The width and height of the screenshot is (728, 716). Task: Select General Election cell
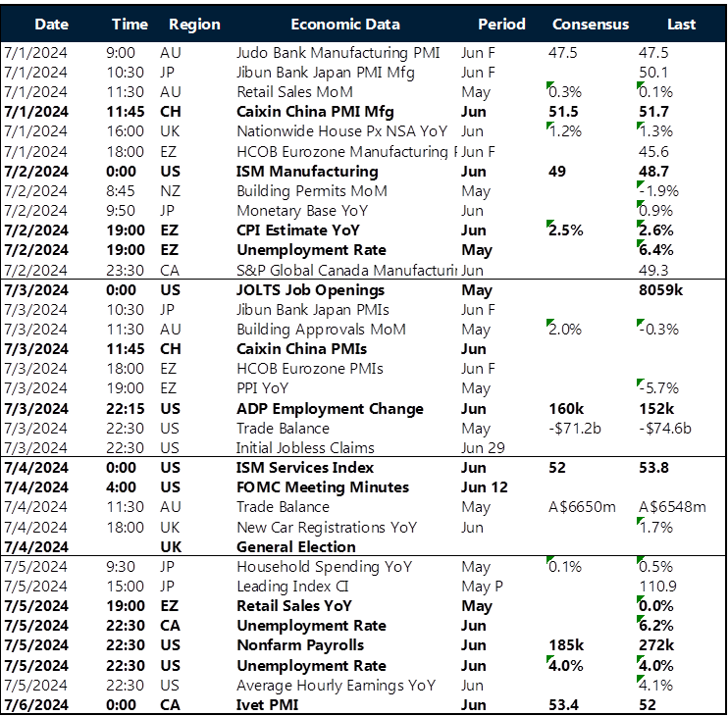pos(296,547)
